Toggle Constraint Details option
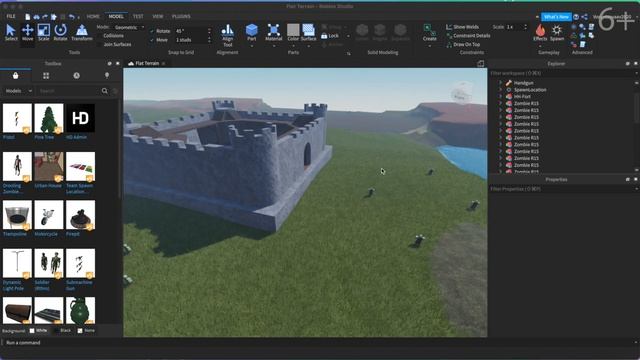Viewport: 640px width, 360px height. point(468,36)
